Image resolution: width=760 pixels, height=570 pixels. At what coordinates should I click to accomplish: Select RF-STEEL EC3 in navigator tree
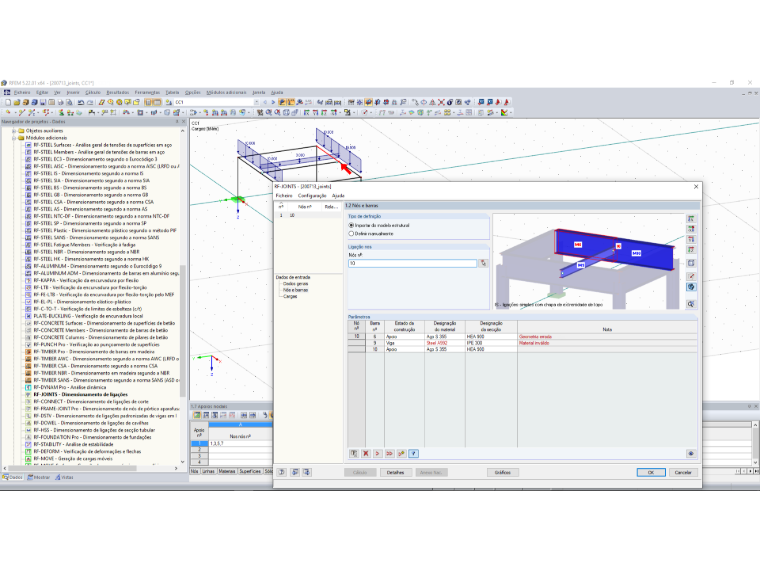pos(95,159)
